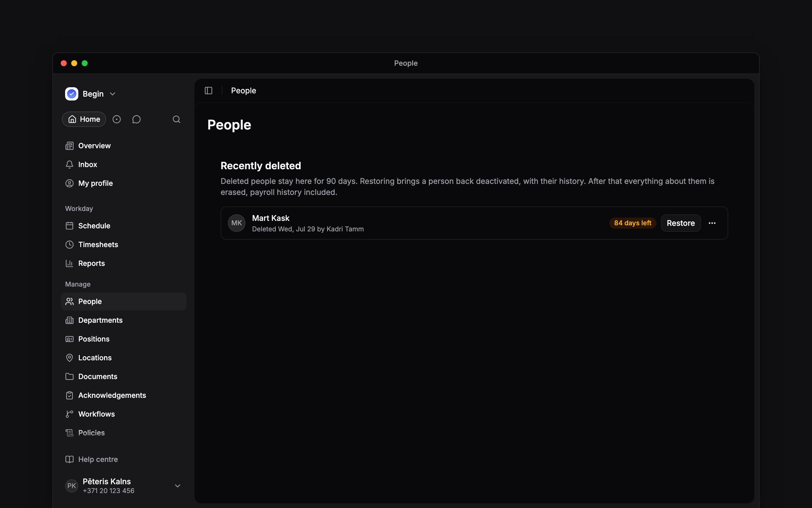This screenshot has width=812, height=508.
Task: Expand the Pēteris Kalns account menu chevron
Action: 178,486
